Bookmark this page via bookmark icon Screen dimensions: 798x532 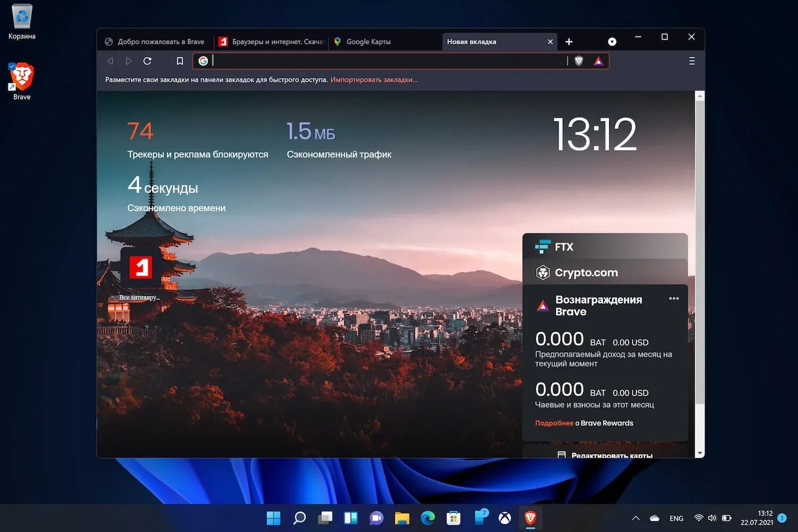click(x=180, y=61)
